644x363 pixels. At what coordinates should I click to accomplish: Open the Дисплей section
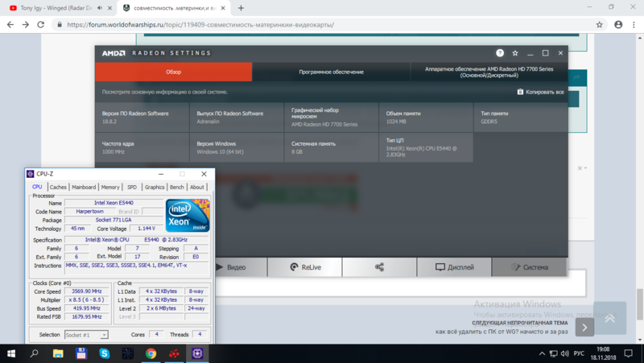(454, 267)
